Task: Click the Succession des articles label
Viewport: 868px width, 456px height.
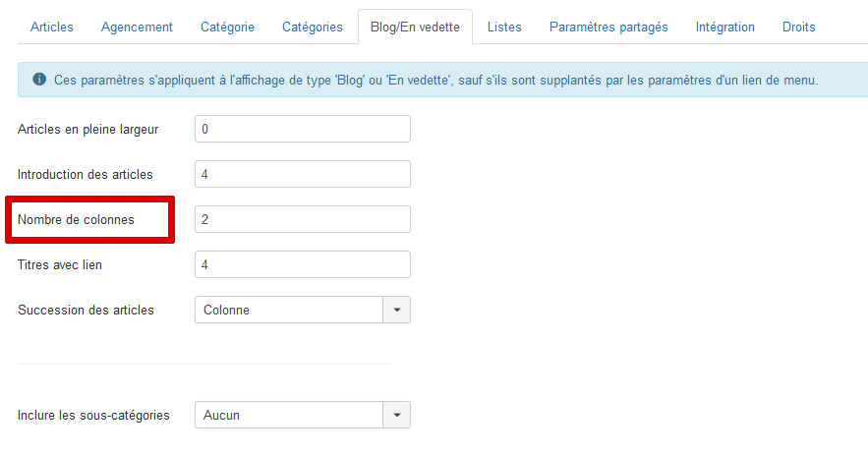Action: tap(86, 310)
